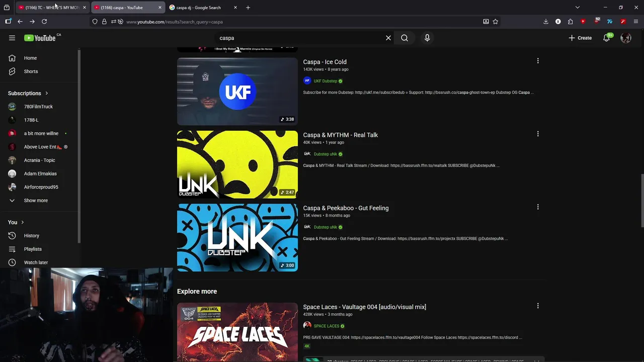Image resolution: width=644 pixels, height=362 pixels.
Task: Click the YouTube search magnifier button
Action: [x=405, y=38]
